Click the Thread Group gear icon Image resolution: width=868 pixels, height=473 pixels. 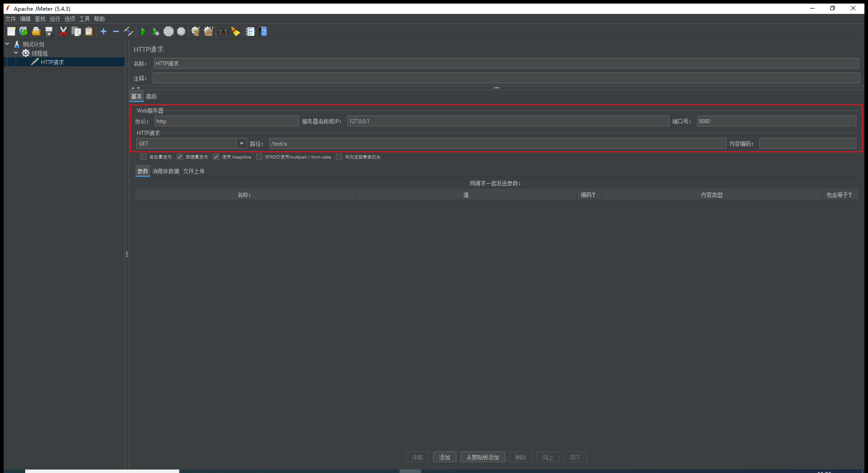pyautogui.click(x=26, y=53)
